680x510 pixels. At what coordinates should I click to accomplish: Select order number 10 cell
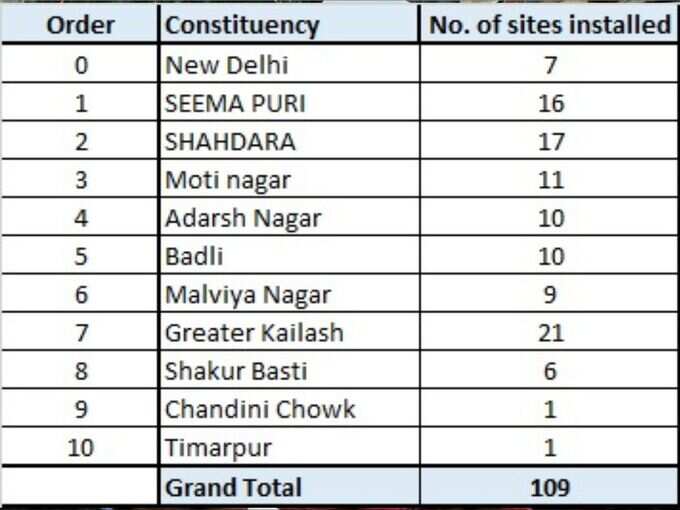click(80, 447)
